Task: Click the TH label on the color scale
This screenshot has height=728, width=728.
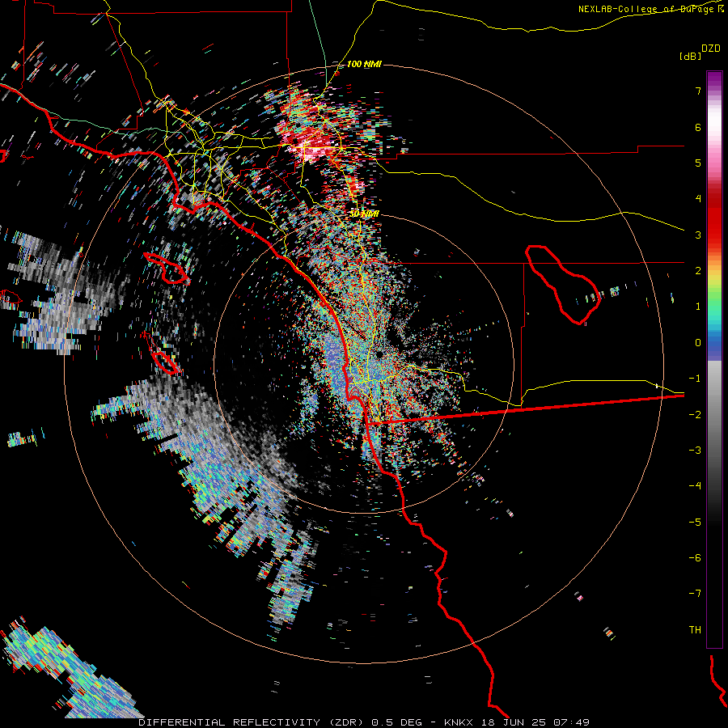Action: pos(695,629)
